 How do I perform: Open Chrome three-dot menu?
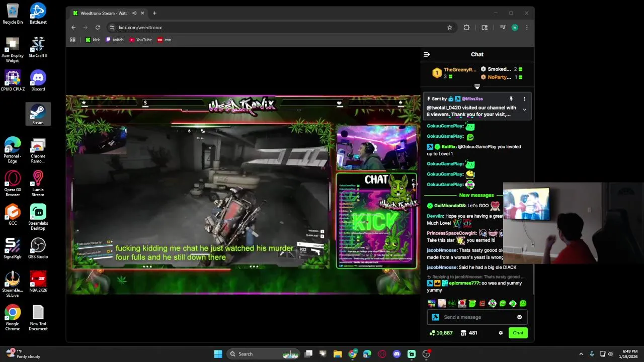point(527,28)
